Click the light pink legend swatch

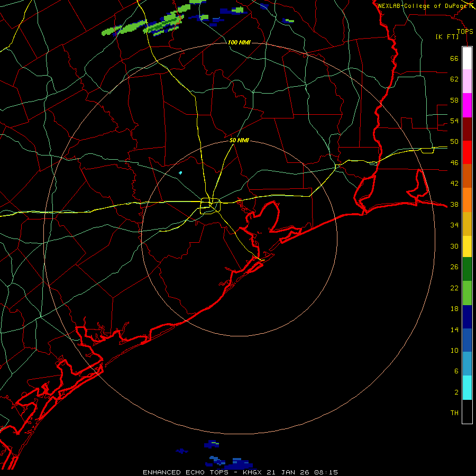tap(467, 81)
